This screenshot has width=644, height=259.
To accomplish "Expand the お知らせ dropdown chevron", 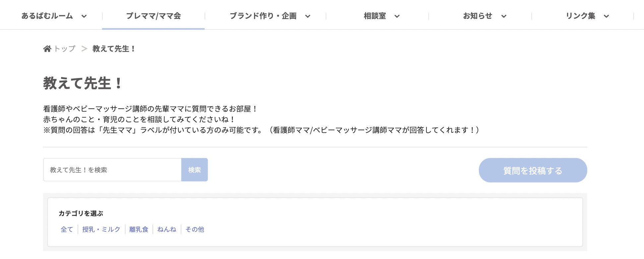I will (504, 16).
